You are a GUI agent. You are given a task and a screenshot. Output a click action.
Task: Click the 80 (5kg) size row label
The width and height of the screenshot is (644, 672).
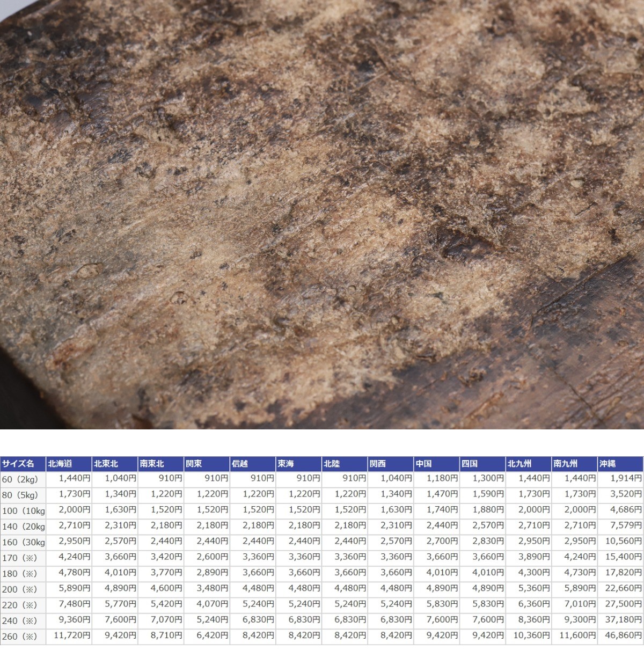click(23, 495)
